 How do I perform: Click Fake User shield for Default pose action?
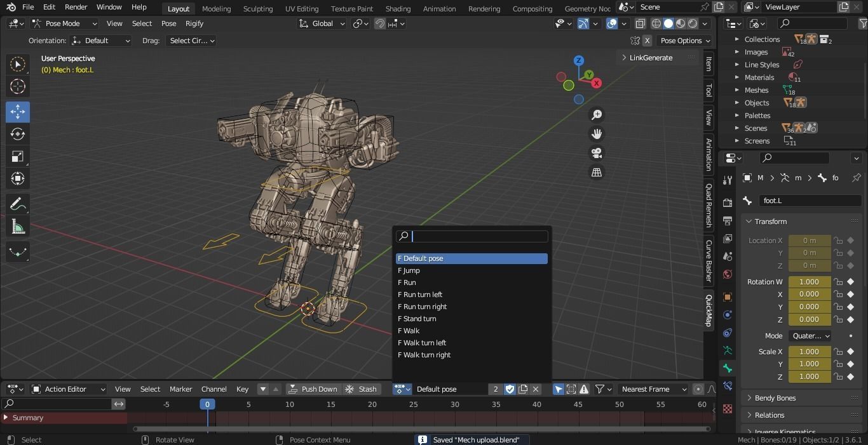[x=510, y=389]
